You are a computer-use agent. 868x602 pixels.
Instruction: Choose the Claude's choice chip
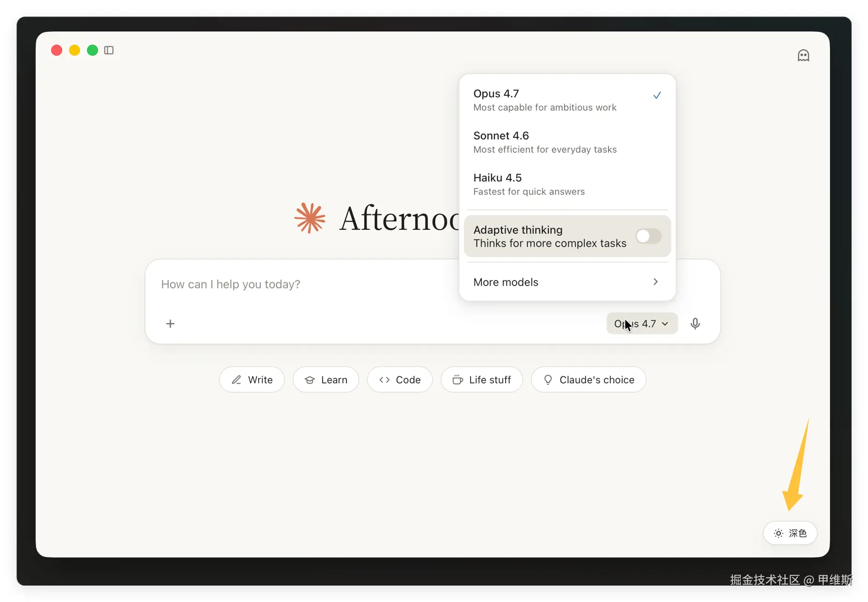(589, 379)
